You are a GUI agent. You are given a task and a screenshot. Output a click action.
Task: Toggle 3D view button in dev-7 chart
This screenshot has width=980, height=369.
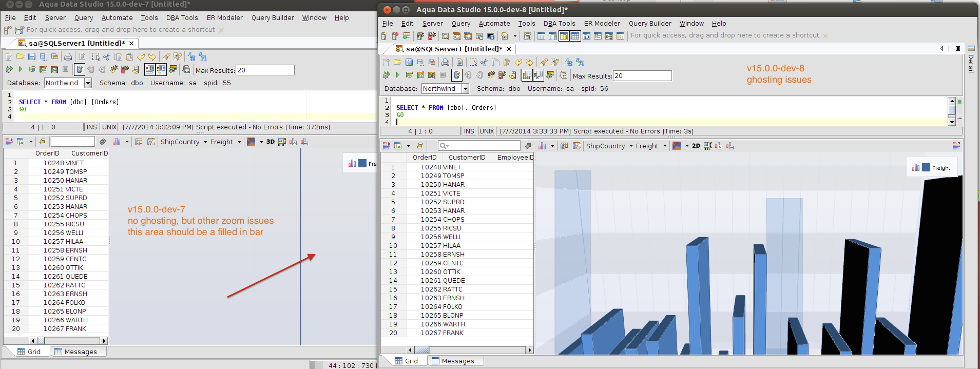271,142
